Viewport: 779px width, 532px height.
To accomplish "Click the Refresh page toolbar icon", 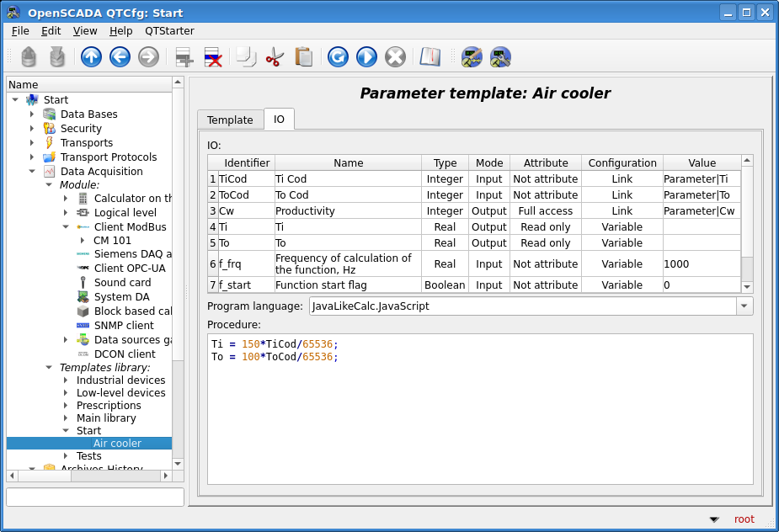I will pos(338,57).
